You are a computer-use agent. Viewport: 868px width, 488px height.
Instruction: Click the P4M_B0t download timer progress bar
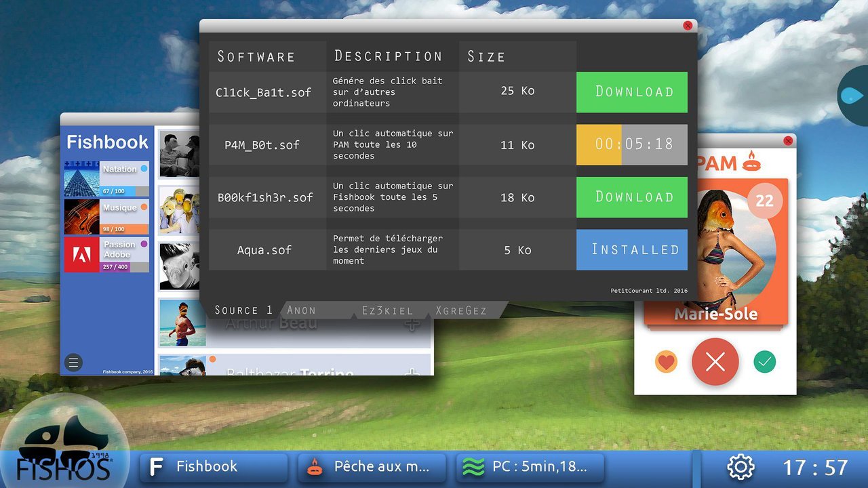click(632, 144)
